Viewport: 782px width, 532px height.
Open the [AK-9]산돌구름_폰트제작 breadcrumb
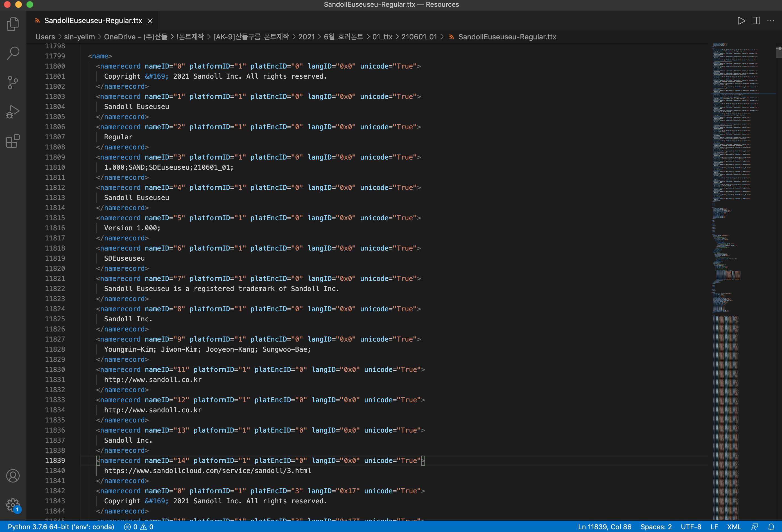point(251,37)
